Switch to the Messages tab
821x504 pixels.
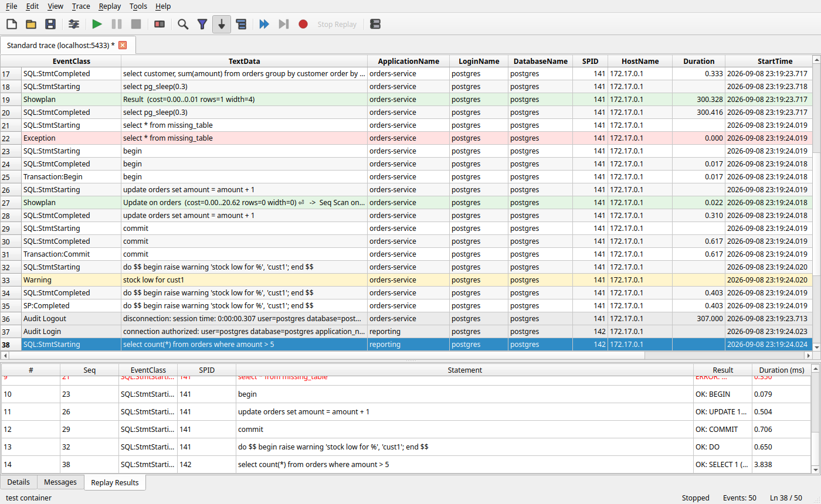[60, 482]
